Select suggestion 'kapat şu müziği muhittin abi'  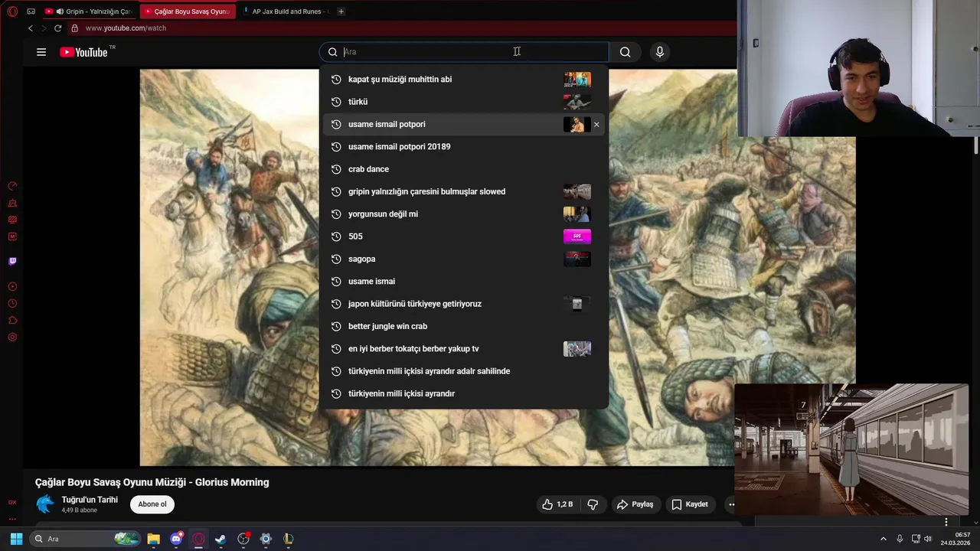pyautogui.click(x=464, y=80)
